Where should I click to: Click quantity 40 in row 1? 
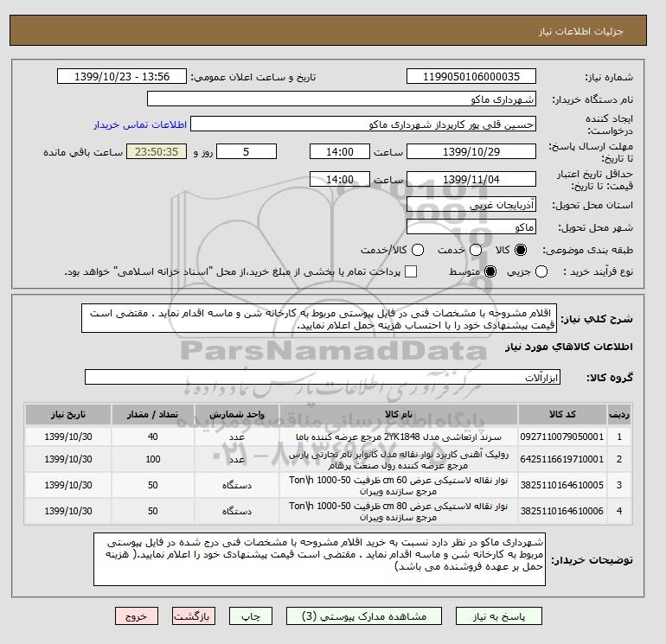(153, 437)
